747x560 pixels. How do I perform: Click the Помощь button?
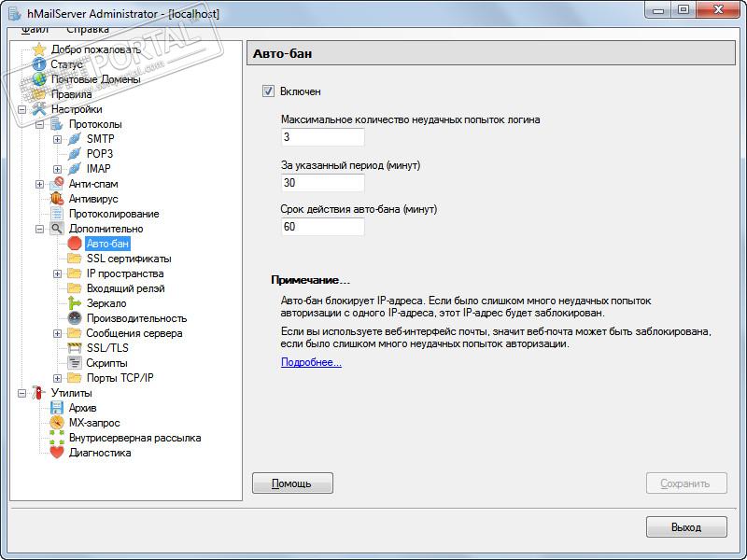[x=292, y=483]
